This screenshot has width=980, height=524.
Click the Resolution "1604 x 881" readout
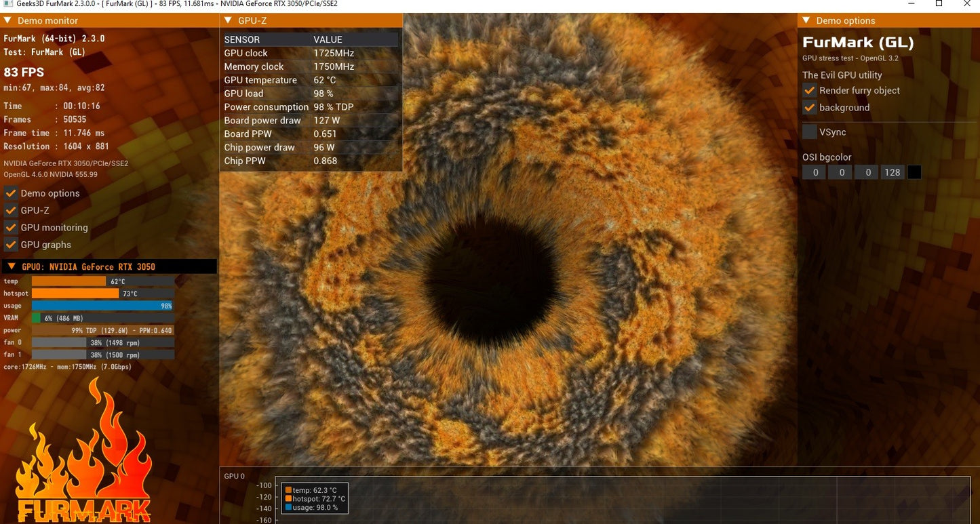(86, 146)
